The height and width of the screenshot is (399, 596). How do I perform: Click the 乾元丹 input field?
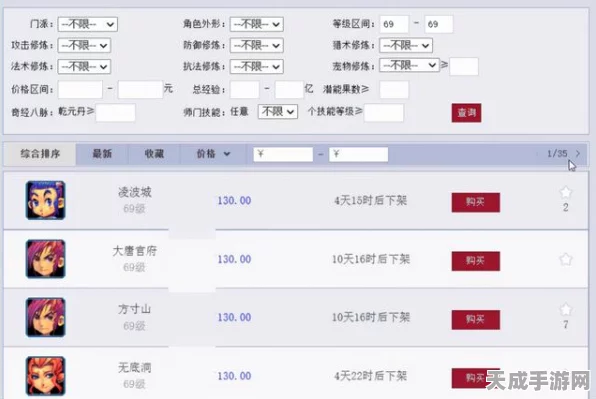tap(116, 113)
